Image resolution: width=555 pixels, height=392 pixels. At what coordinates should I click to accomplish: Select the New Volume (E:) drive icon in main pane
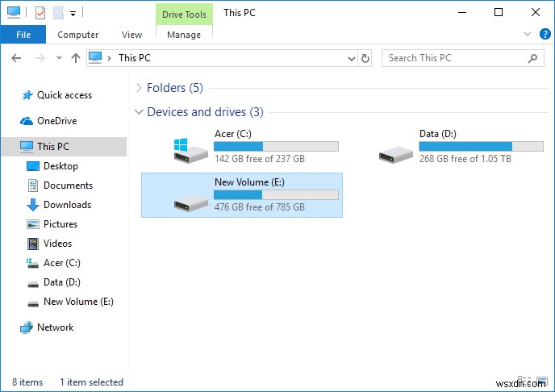coord(190,203)
